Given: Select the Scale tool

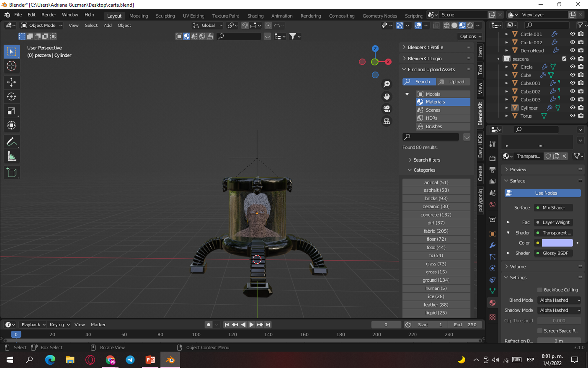Looking at the screenshot, I should point(11,111).
